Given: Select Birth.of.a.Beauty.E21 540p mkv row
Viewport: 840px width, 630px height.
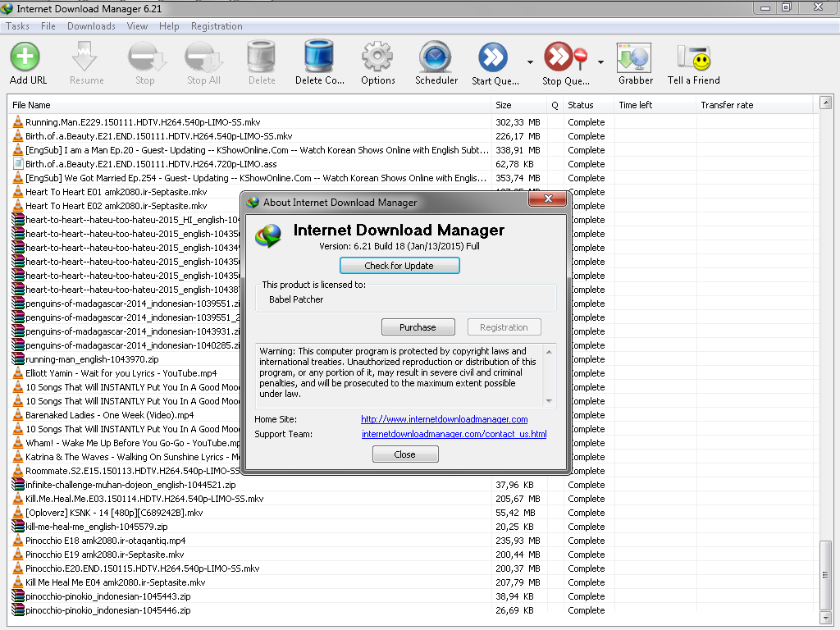Looking at the screenshot, I should [x=413, y=136].
